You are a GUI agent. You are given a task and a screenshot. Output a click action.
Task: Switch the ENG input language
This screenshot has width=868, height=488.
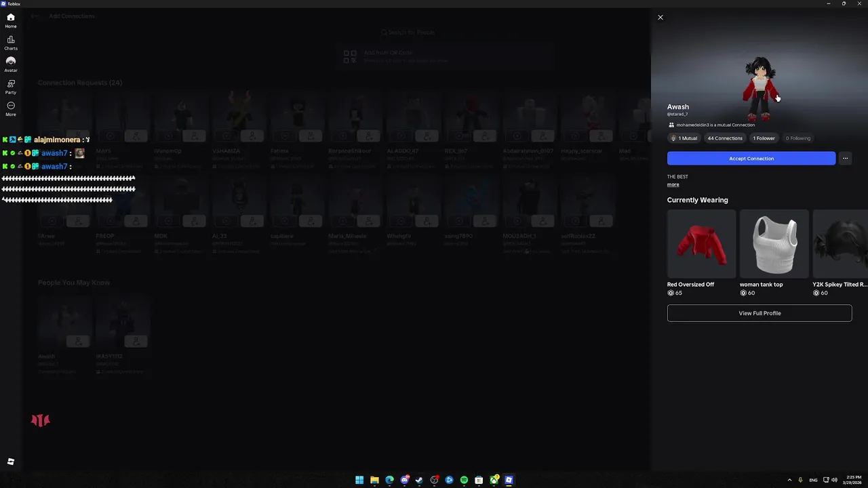[813, 480]
